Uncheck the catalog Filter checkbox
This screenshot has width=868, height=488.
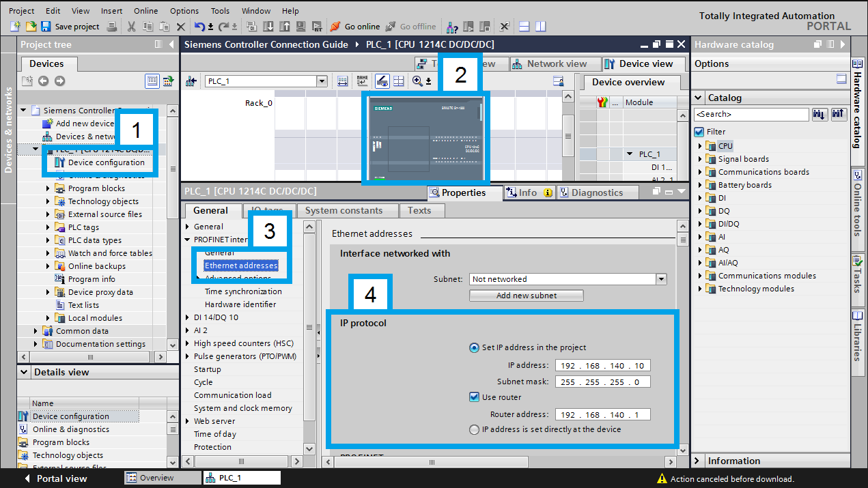[699, 132]
